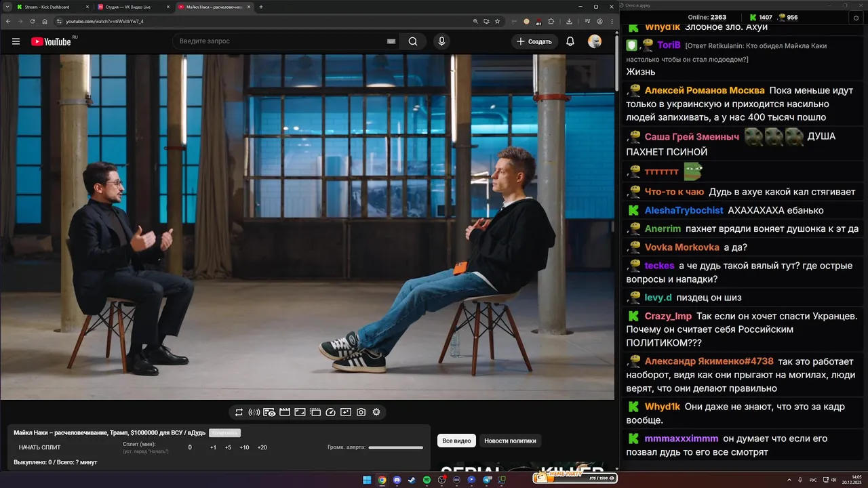Viewport: 868px width, 488px height.
Task: Add +10 minutes to the split
Action: (244, 447)
